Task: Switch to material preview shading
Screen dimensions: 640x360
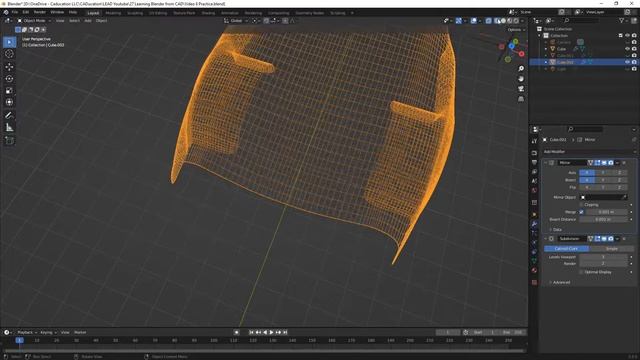Action: [x=510, y=20]
